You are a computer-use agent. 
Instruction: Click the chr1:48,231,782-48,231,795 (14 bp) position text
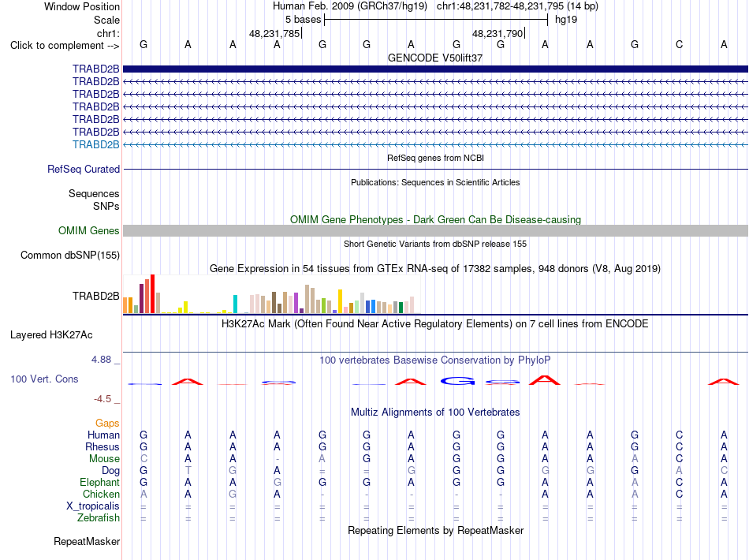[x=517, y=6]
